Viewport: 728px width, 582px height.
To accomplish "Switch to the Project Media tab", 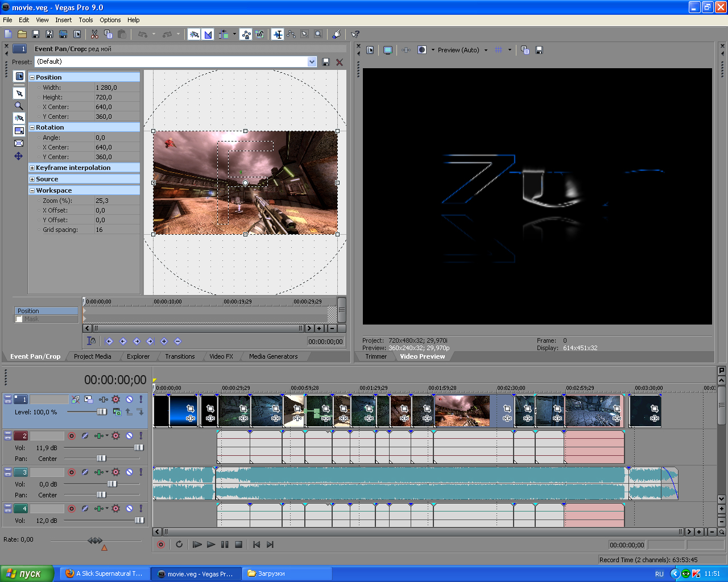I will click(92, 356).
